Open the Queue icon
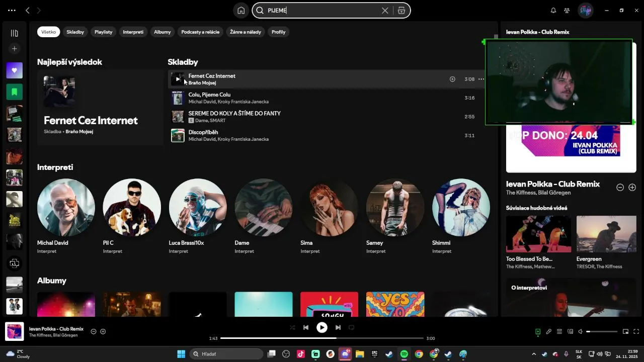 (559, 331)
